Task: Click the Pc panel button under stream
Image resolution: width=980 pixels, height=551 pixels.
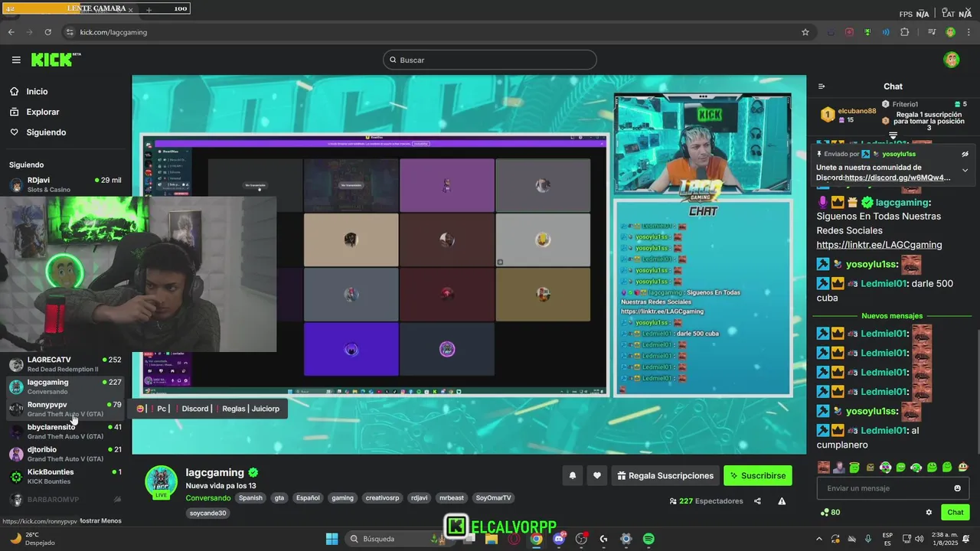Action: click(162, 409)
